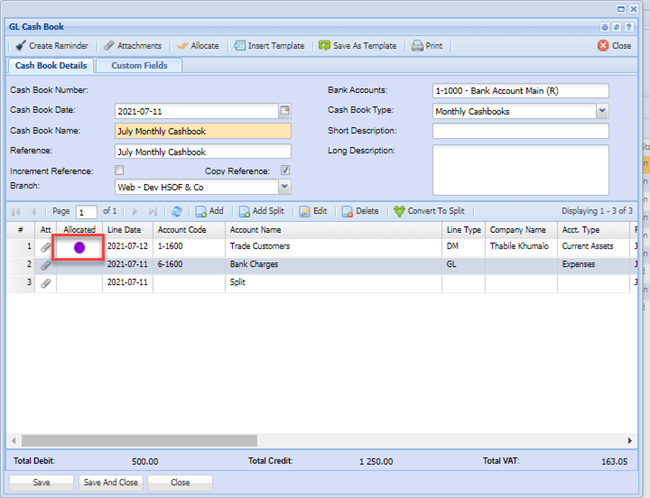Click the Save button at bottom

tap(41, 482)
